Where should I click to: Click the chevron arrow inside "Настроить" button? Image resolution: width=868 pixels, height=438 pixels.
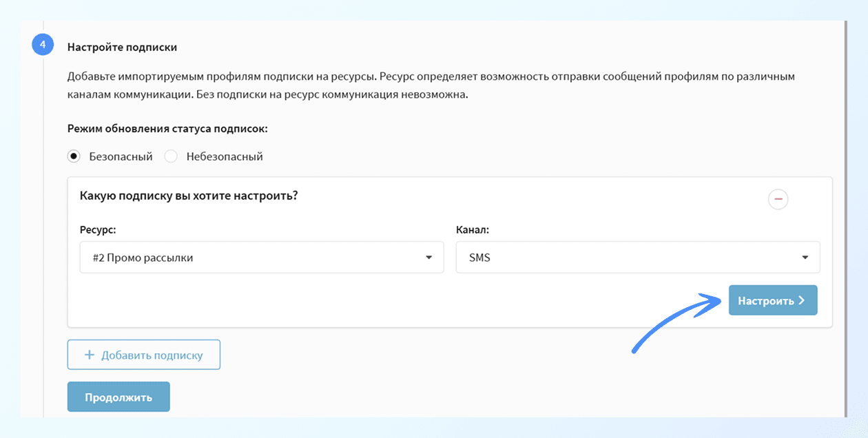(801, 300)
